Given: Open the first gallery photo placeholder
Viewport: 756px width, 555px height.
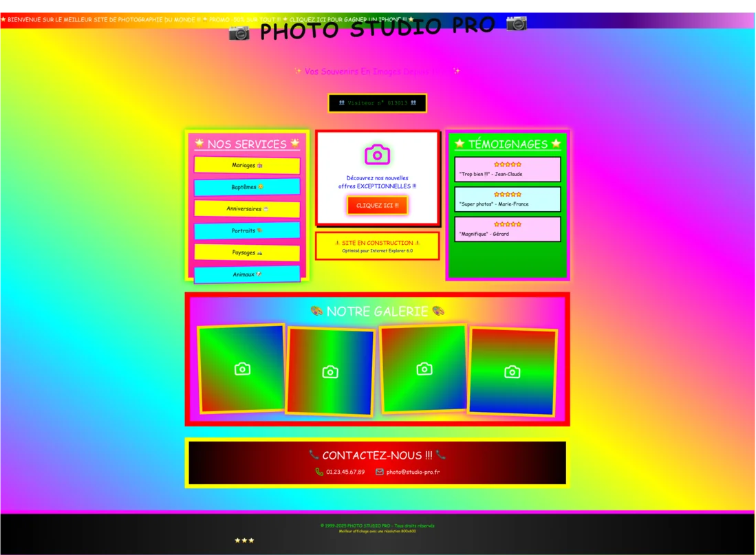Looking at the screenshot, I should point(241,369).
